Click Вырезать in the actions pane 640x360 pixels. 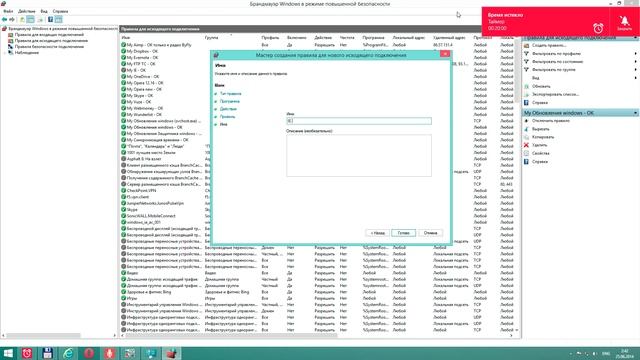(x=540, y=129)
